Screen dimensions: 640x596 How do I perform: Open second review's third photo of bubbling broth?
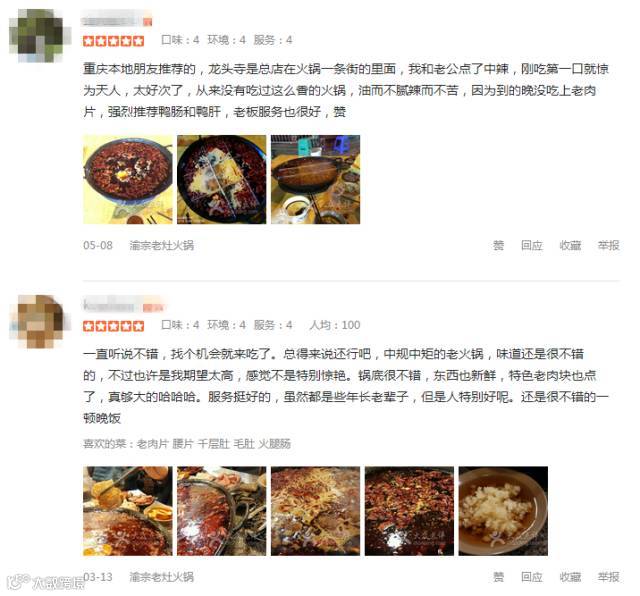point(316,511)
